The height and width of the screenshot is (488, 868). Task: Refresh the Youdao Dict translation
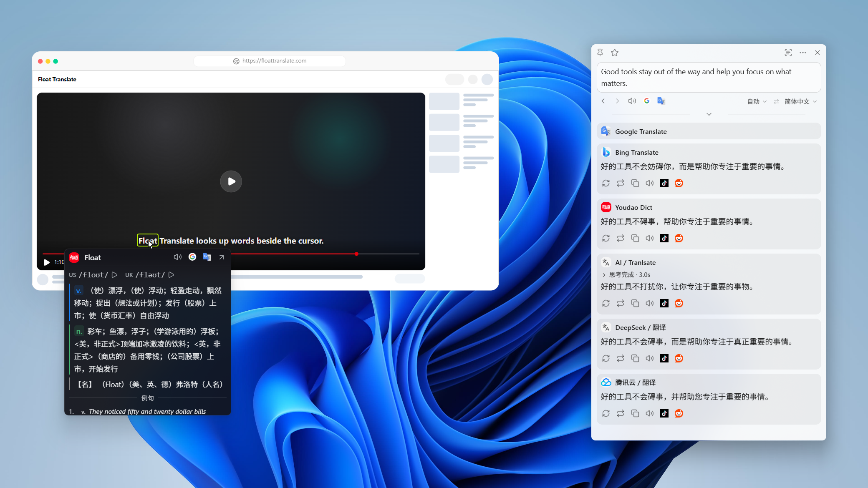[606, 238]
